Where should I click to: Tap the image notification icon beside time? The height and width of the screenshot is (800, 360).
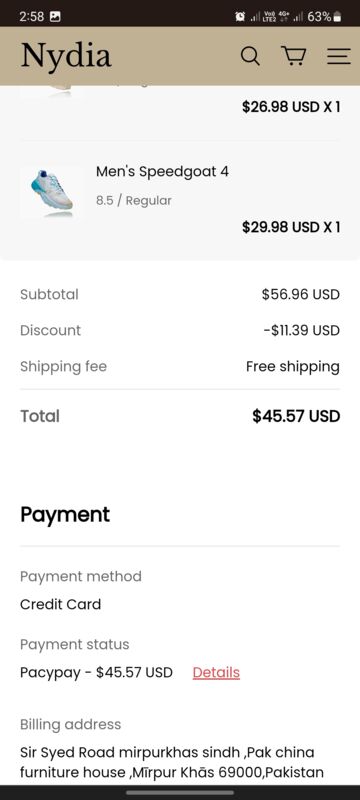[x=55, y=17]
